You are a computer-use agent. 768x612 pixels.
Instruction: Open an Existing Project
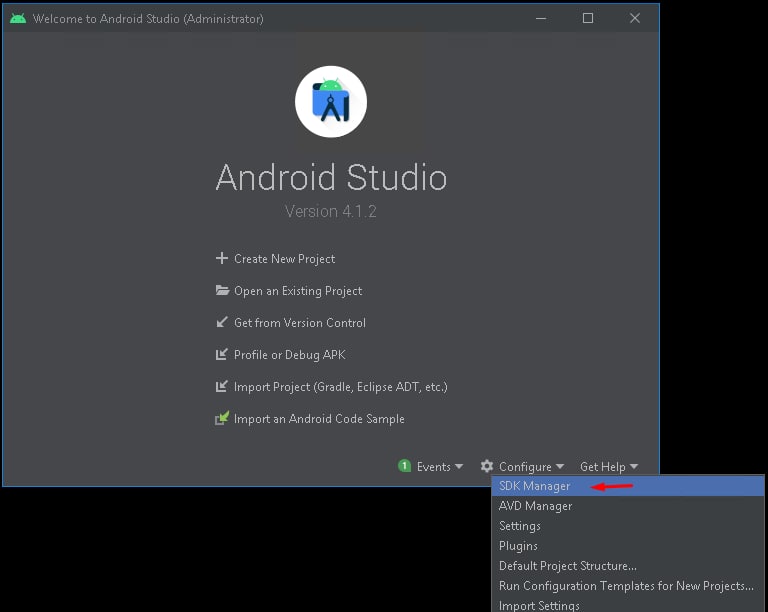coord(298,291)
